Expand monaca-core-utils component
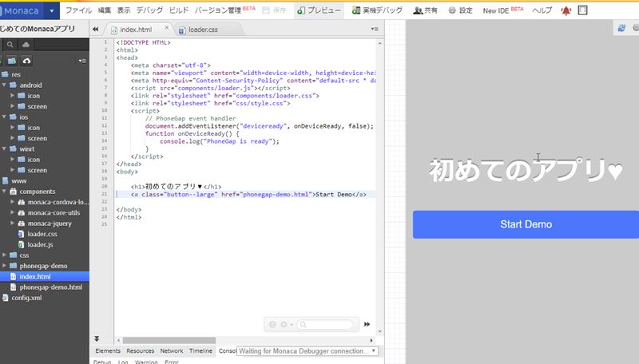639x364 pixels. [x=12, y=212]
